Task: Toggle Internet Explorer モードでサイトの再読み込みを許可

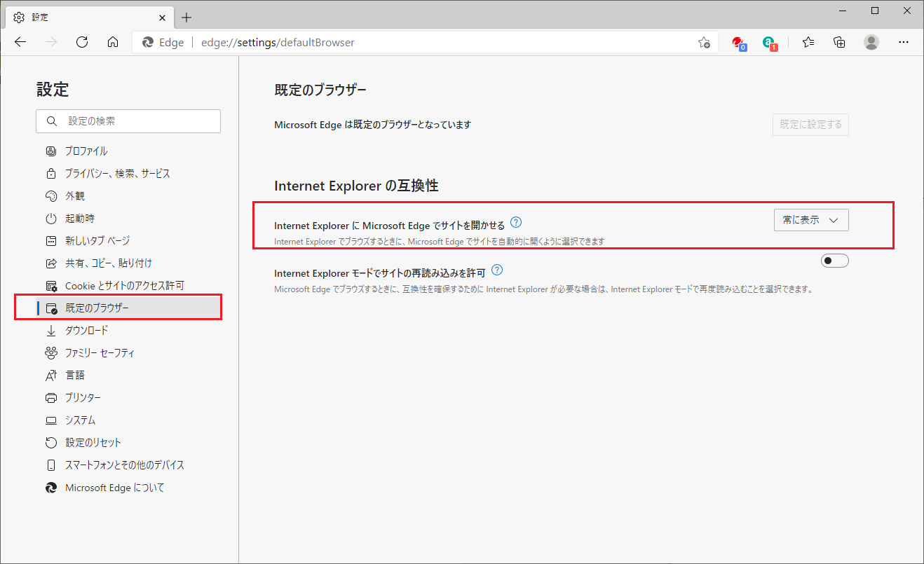Action: (834, 261)
